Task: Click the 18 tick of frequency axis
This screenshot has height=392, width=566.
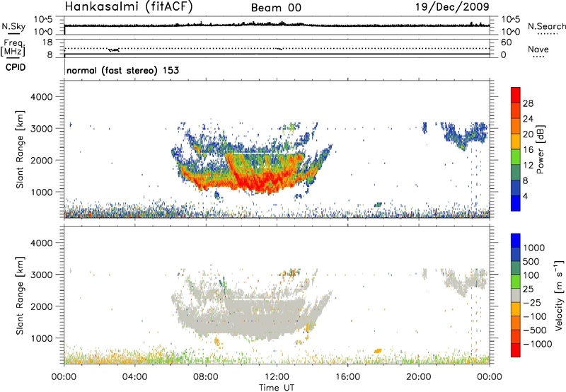Action: point(47,42)
